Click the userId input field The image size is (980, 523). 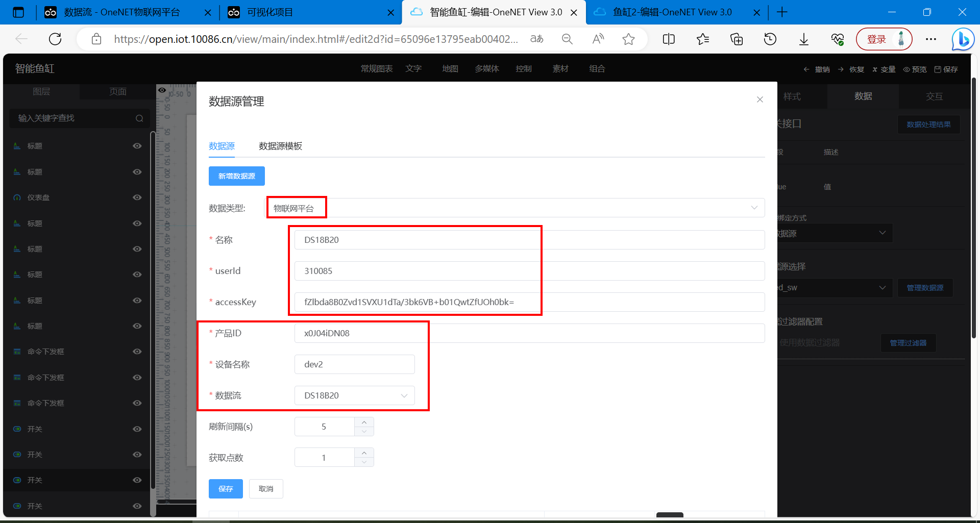(x=529, y=271)
